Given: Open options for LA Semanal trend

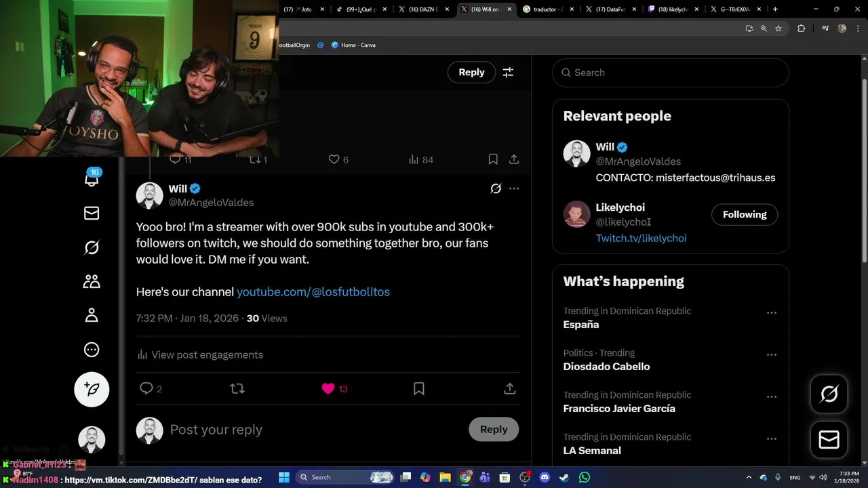Looking at the screenshot, I should pos(771,439).
